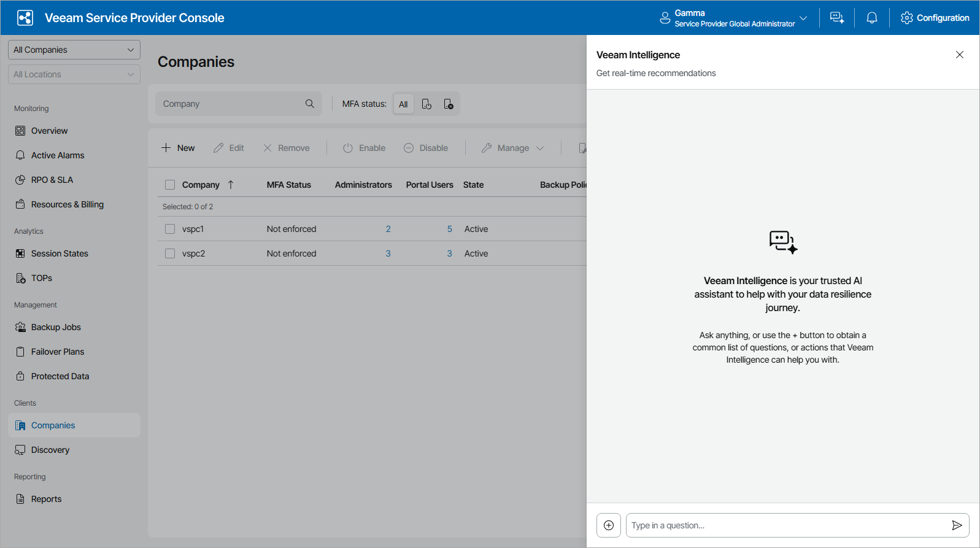
Task: Sort by Company column arrow
Action: click(x=231, y=185)
